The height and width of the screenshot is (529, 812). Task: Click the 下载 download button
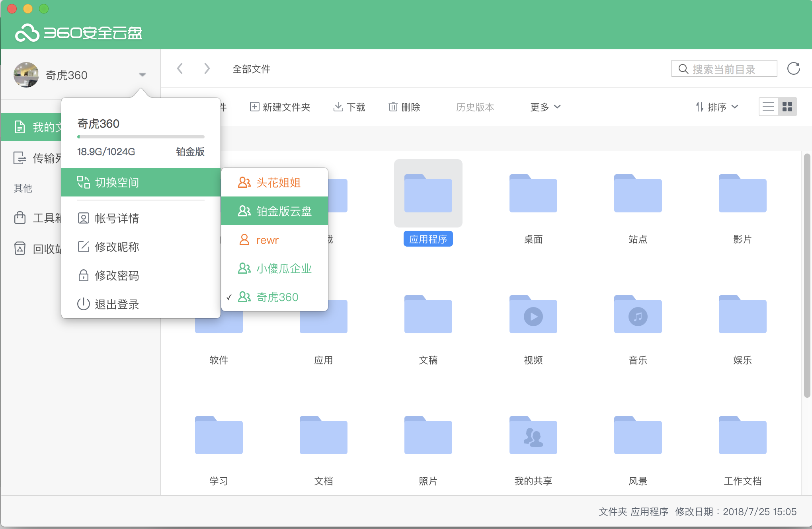[349, 107]
